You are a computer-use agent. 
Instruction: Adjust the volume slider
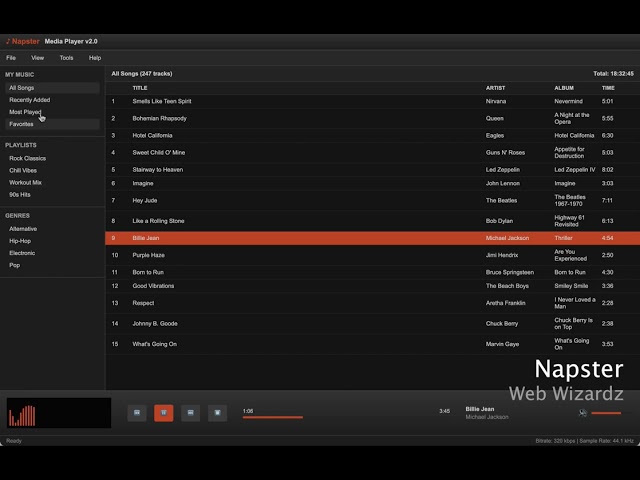pos(606,413)
